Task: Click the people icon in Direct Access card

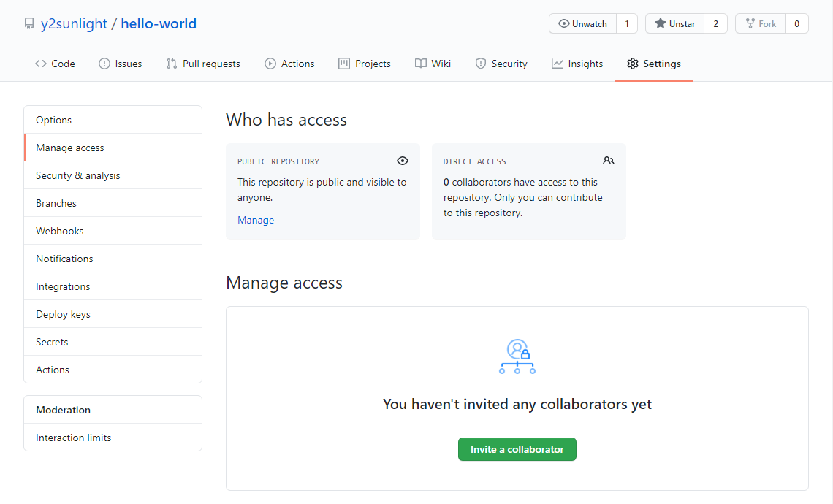Action: (x=608, y=161)
